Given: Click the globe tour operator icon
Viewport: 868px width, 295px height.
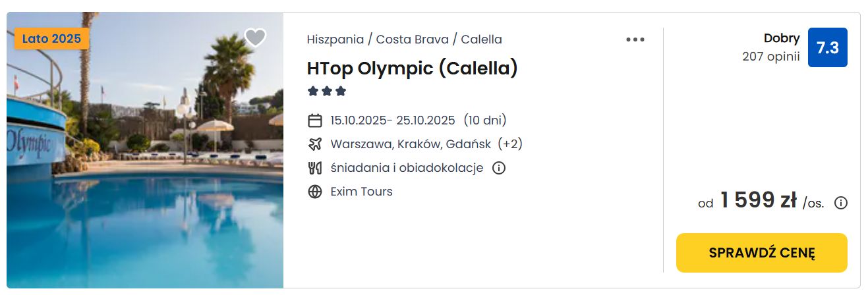Looking at the screenshot, I should pos(315,192).
